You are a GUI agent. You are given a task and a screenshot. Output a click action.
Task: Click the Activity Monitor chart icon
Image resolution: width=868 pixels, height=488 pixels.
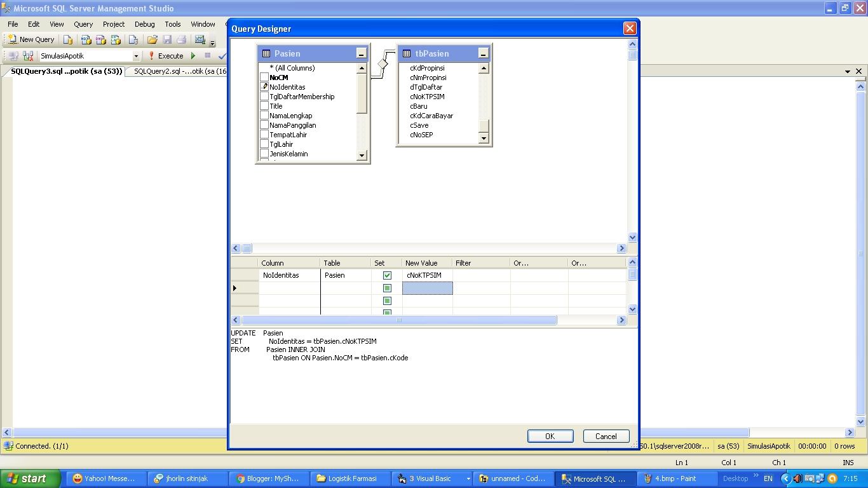(x=200, y=39)
